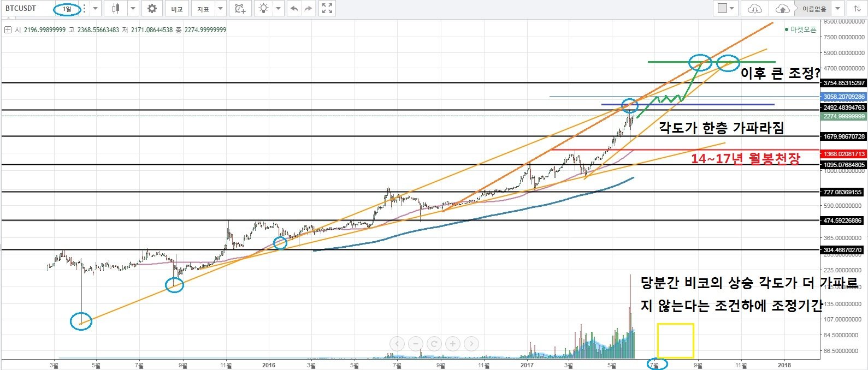Click the 2016 year label on time axis
The image size is (868, 370).
(268, 365)
